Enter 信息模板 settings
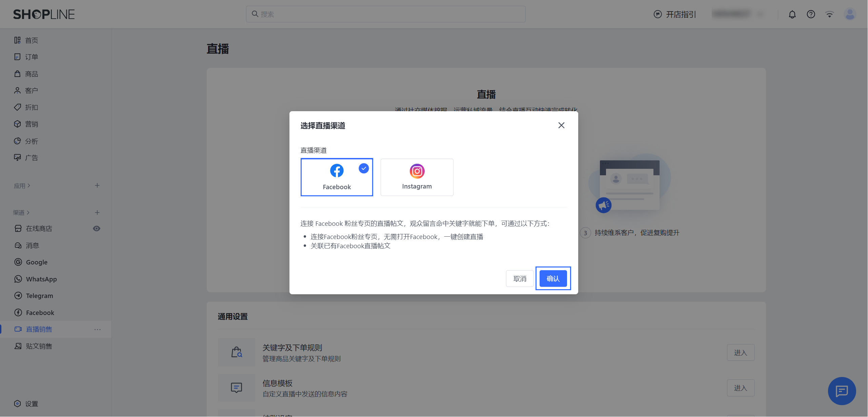Image resolution: width=868 pixels, height=417 pixels. pyautogui.click(x=741, y=388)
